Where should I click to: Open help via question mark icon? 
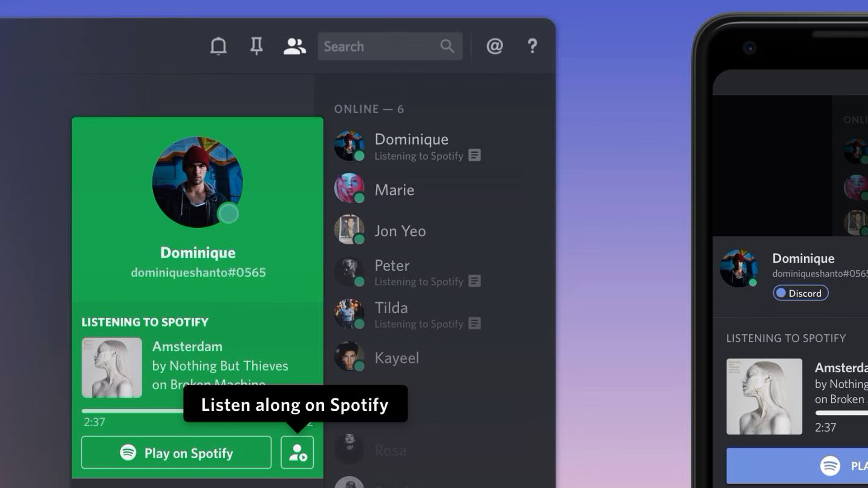(x=532, y=46)
